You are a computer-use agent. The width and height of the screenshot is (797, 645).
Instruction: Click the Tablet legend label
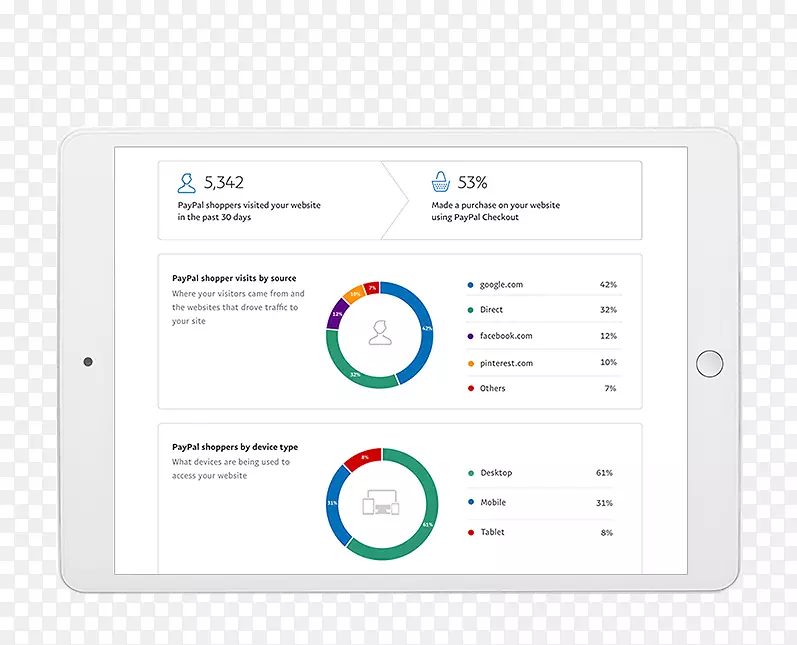coord(492,532)
